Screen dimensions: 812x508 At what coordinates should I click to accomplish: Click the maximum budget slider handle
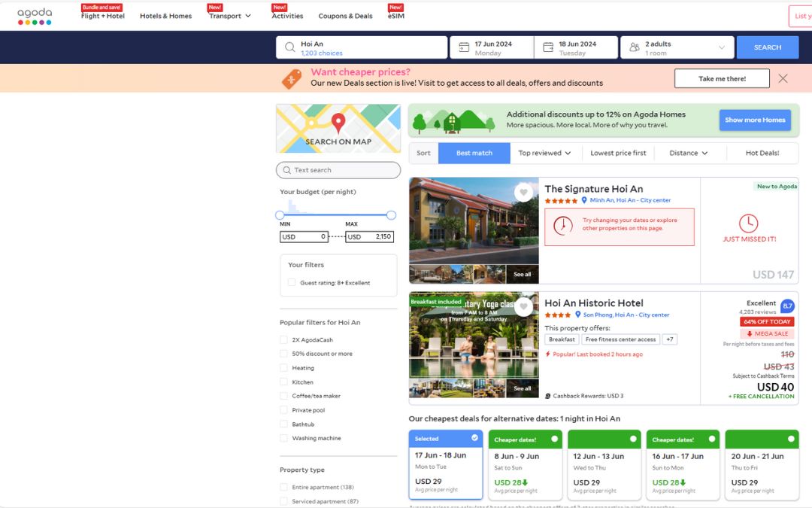pyautogui.click(x=391, y=214)
